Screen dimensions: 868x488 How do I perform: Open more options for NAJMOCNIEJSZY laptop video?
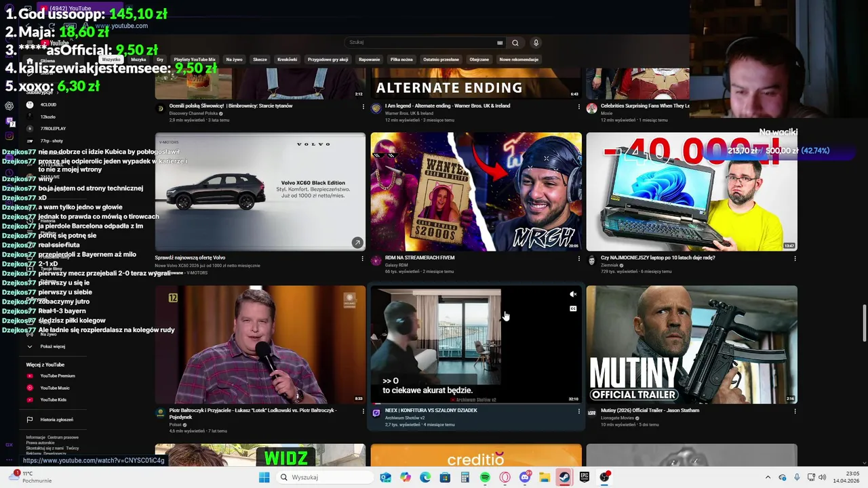point(795,259)
